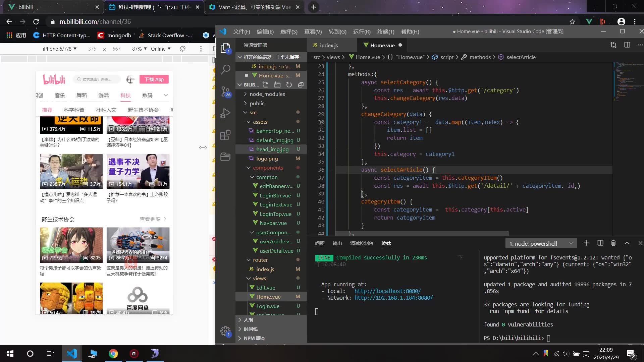
Task: Open the Extensions view in activity bar
Action: pos(225,135)
